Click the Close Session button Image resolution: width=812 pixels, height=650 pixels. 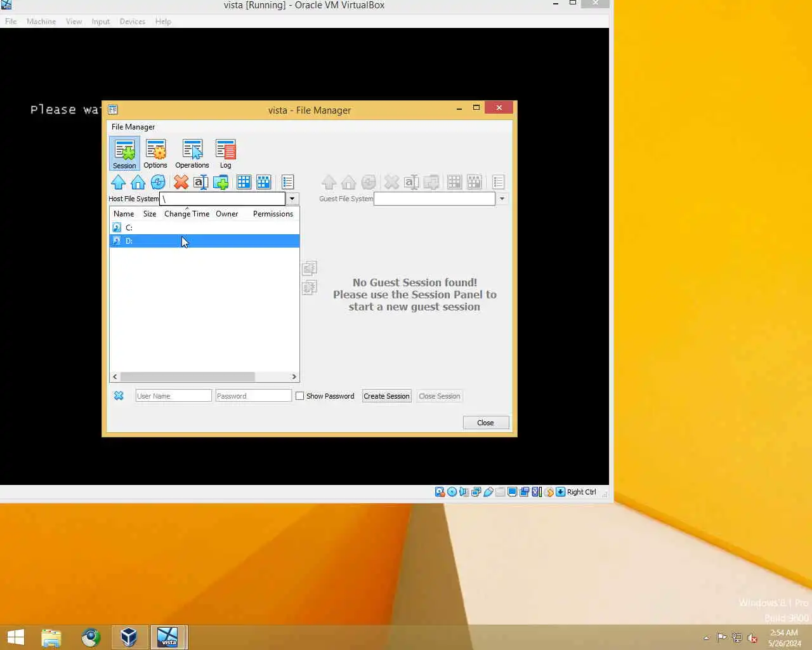(x=440, y=396)
